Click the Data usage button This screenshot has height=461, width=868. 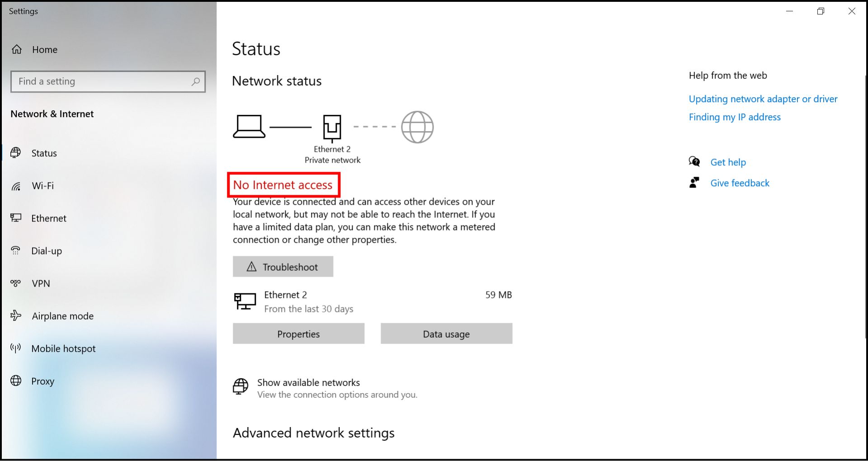point(446,334)
